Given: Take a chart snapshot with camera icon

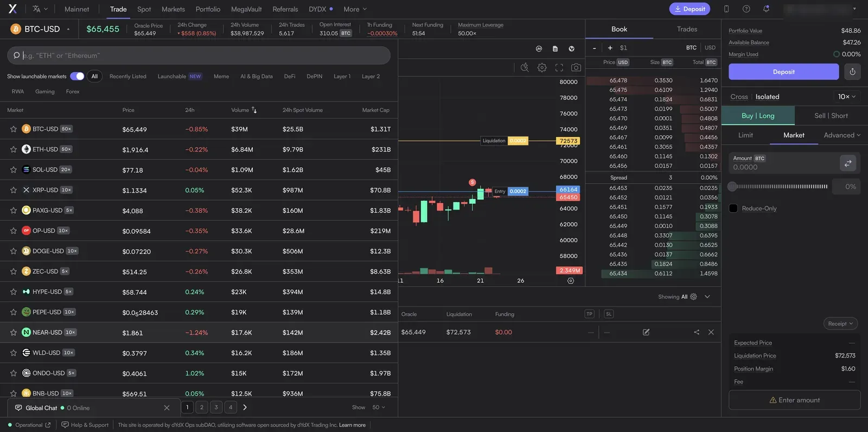Looking at the screenshot, I should click(576, 67).
